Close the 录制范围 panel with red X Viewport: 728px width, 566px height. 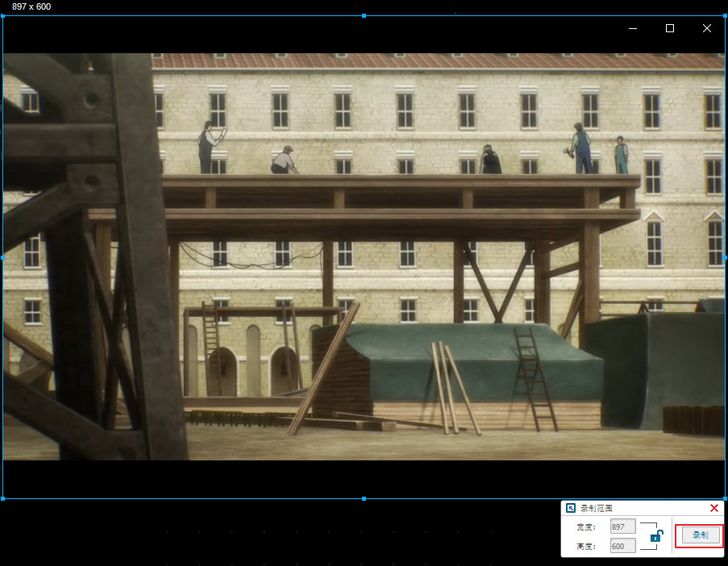coord(714,508)
